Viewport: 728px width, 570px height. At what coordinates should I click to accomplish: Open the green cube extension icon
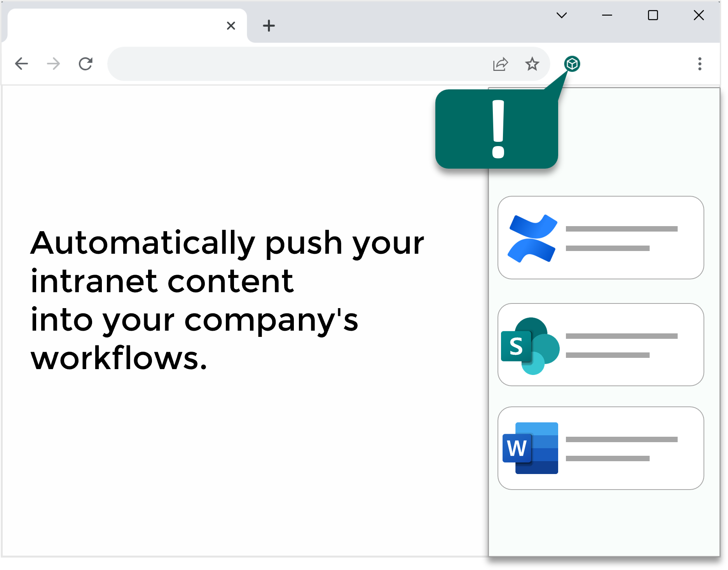click(x=572, y=64)
